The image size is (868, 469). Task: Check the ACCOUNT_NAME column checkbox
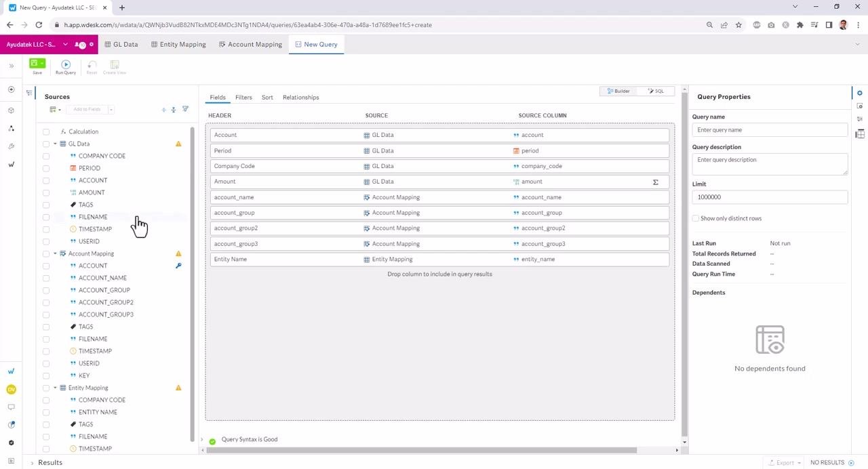click(x=46, y=278)
